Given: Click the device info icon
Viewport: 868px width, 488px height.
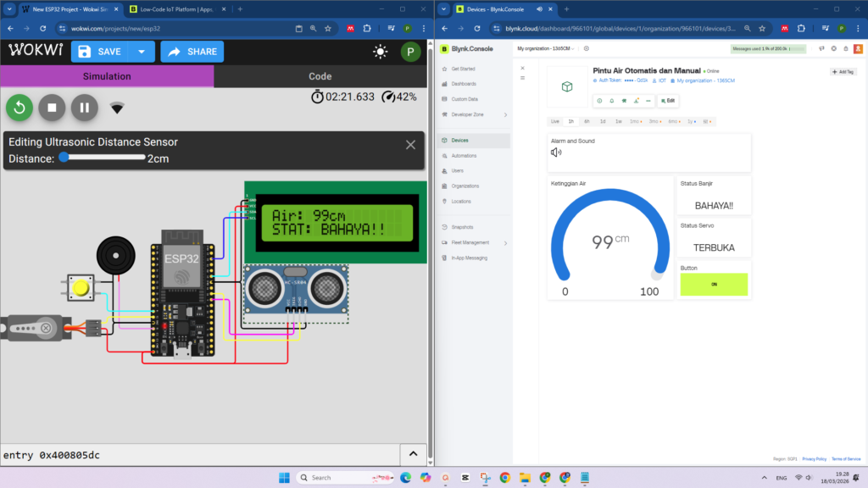Looking at the screenshot, I should click(599, 101).
